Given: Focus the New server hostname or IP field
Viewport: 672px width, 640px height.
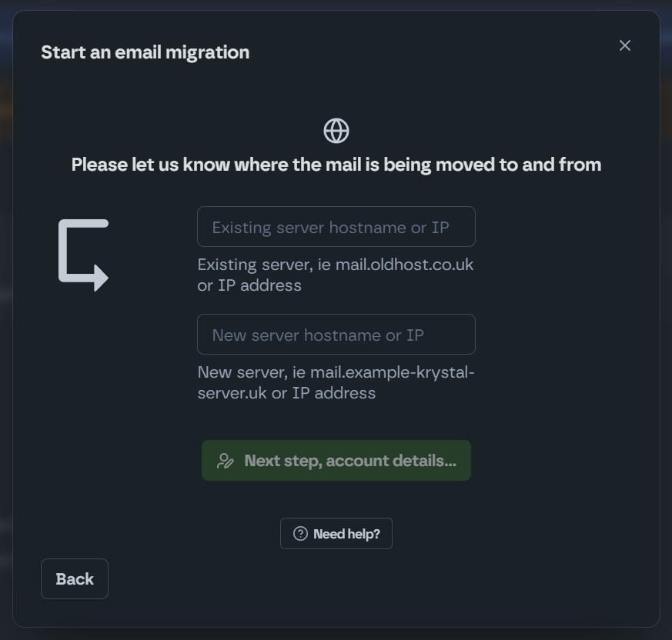Looking at the screenshot, I should 336,335.
